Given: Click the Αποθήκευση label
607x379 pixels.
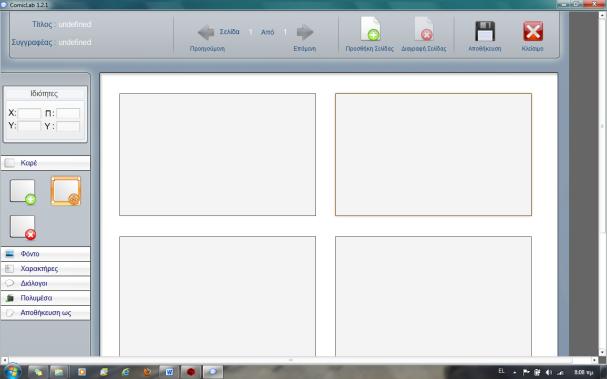Looking at the screenshot, I should [485, 49].
